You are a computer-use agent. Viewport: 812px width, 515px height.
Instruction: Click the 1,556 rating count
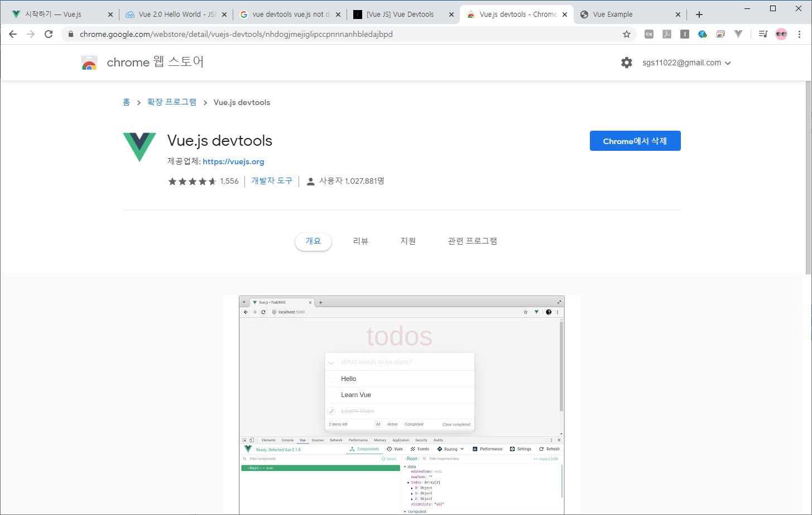[229, 182]
